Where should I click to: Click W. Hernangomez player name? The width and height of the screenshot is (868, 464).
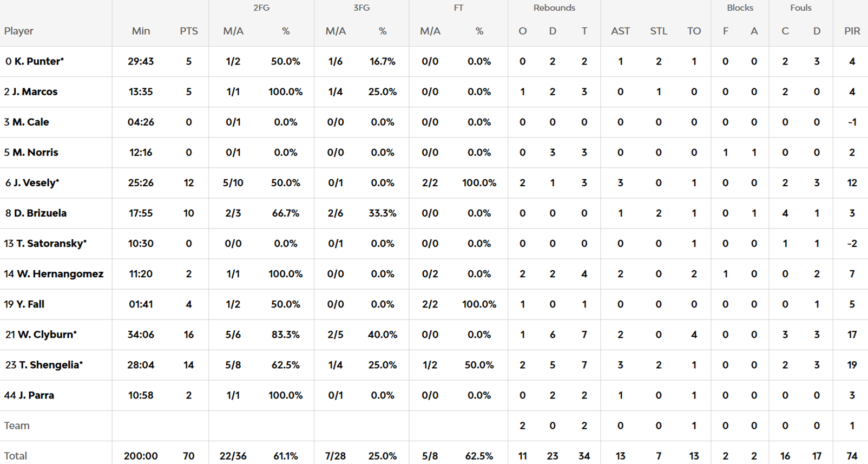60,273
